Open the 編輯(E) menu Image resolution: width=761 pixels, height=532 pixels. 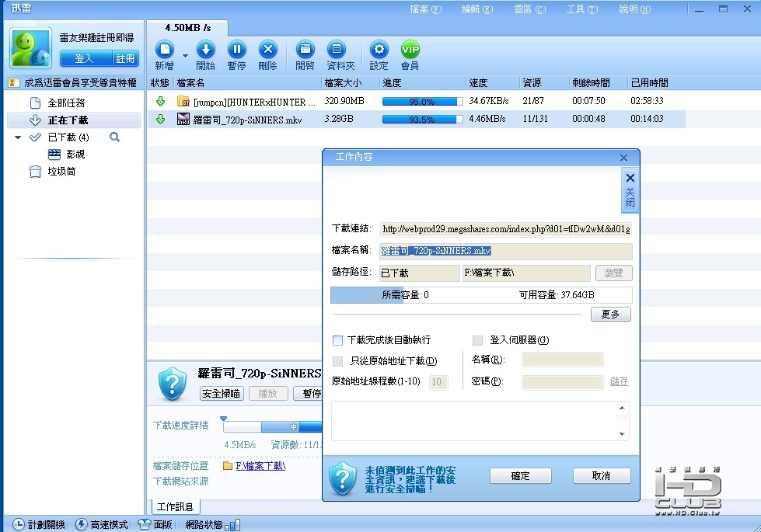[x=477, y=9]
